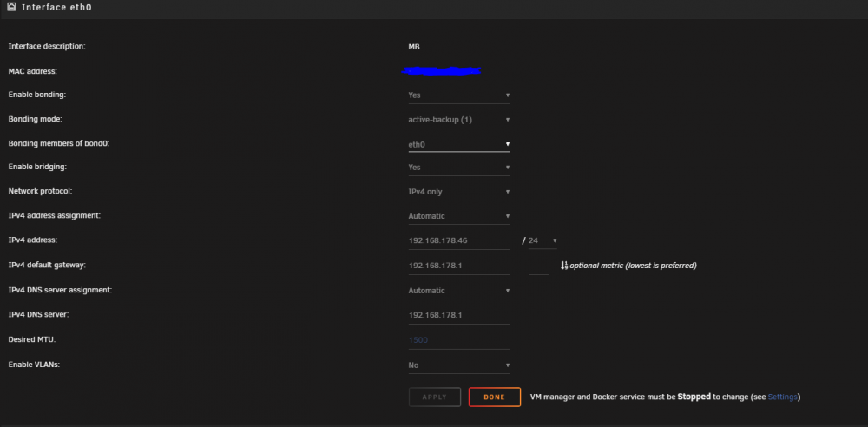Open the subnet mask /24 dropdown
The height and width of the screenshot is (427, 868).
[x=542, y=241]
